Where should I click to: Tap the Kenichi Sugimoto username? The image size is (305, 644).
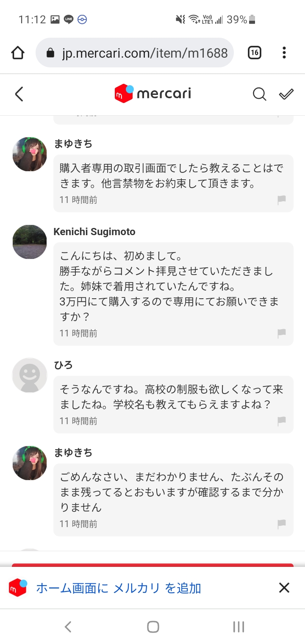94,232
